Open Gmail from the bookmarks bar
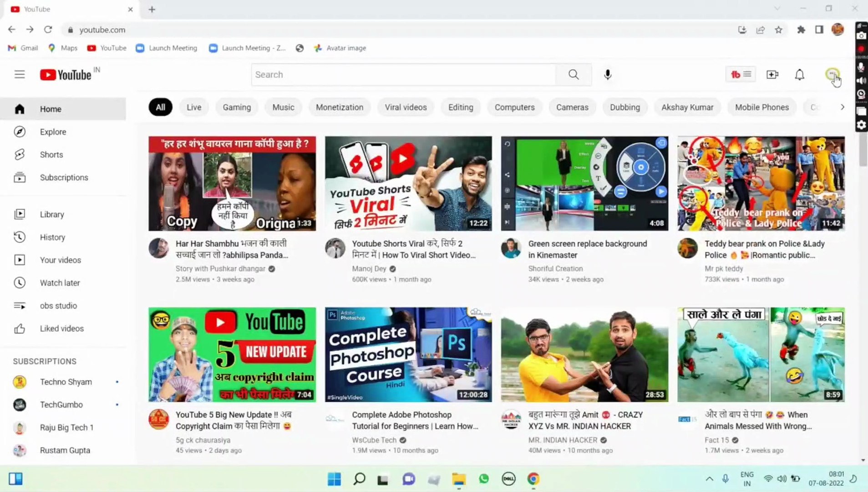 (22, 48)
